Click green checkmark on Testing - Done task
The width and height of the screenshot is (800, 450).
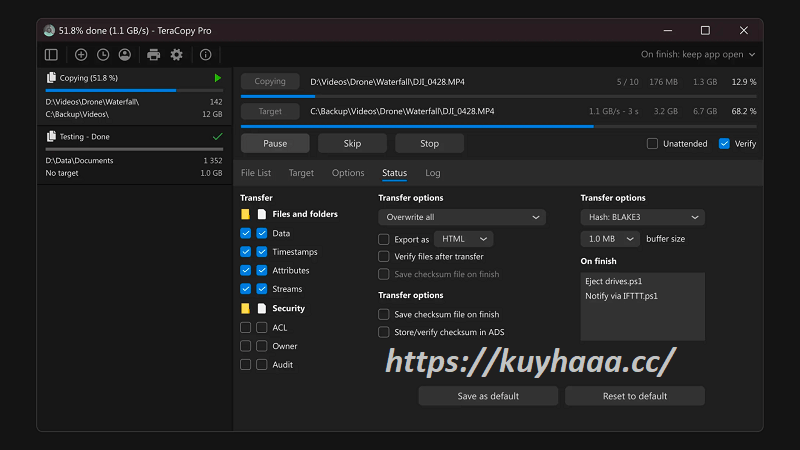point(218,137)
